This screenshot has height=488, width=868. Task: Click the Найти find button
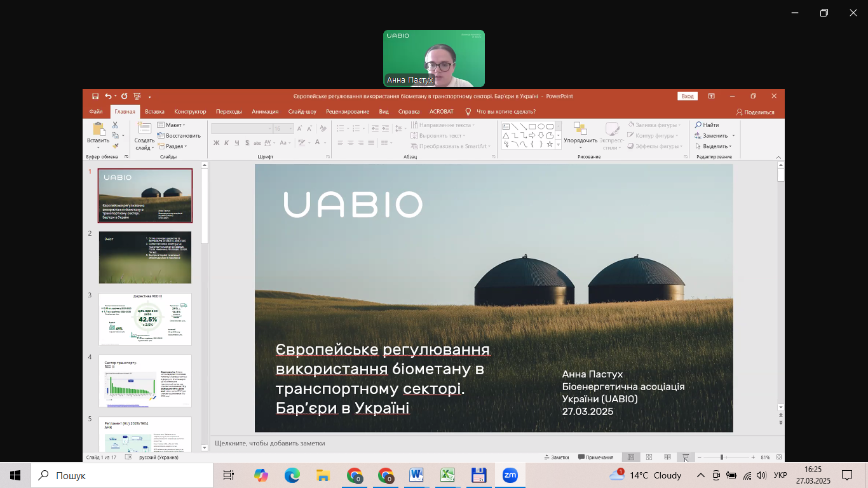click(x=707, y=125)
